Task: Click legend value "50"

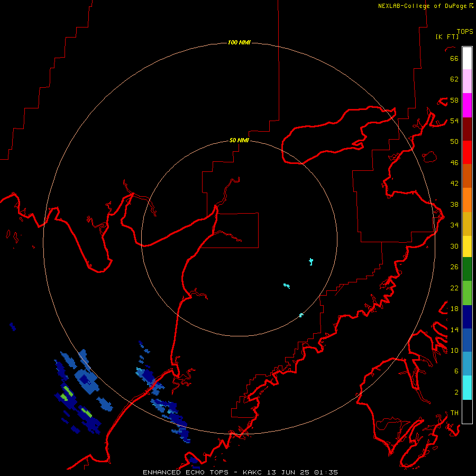Action: click(x=454, y=141)
